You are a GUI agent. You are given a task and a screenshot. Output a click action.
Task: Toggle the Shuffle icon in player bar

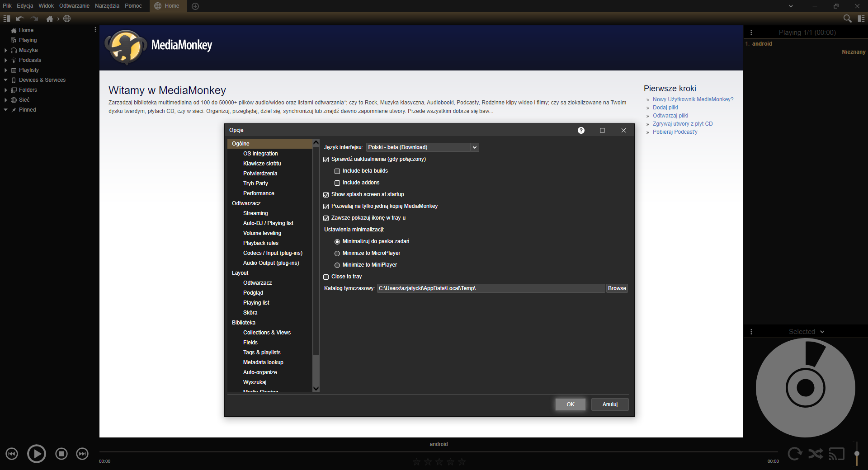816,454
